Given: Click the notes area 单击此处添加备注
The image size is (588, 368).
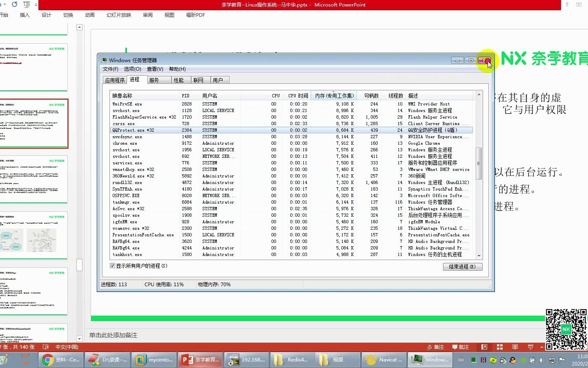Looking at the screenshot, I should coord(113,335).
